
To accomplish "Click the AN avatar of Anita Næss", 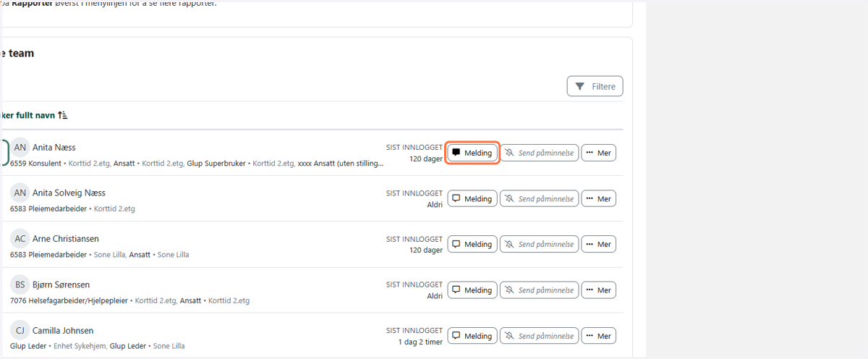I will [x=20, y=147].
